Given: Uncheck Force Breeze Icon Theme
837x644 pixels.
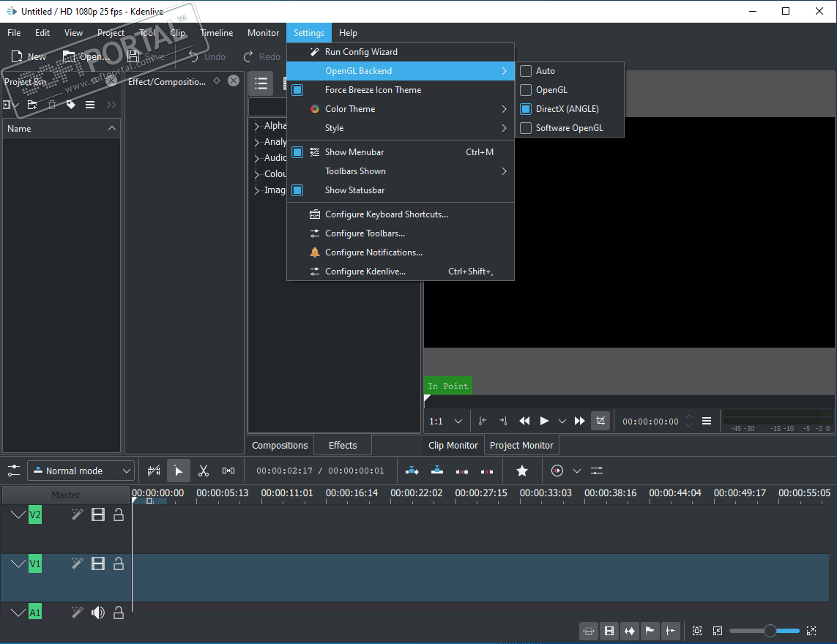Looking at the screenshot, I should tap(297, 90).
